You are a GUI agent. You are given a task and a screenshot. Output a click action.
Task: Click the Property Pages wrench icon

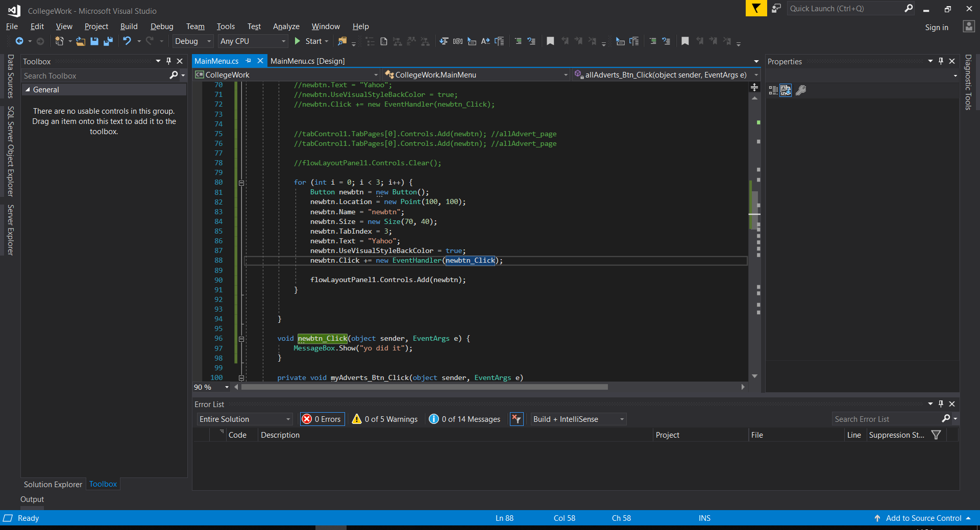pos(801,90)
